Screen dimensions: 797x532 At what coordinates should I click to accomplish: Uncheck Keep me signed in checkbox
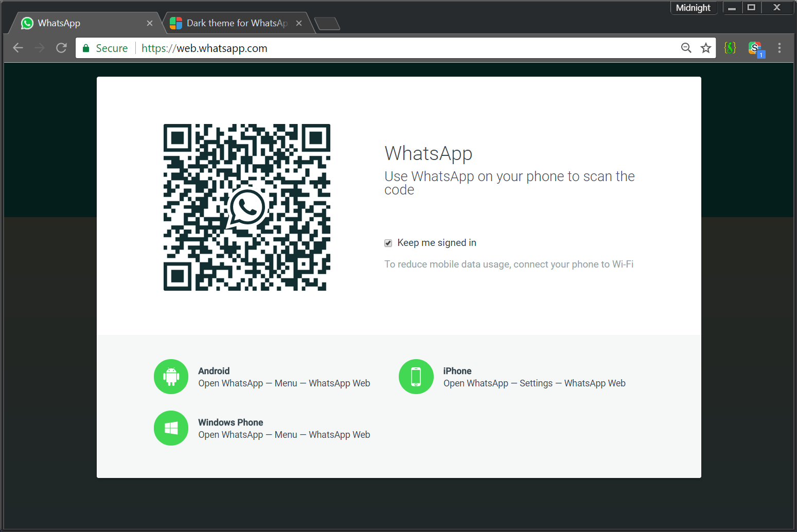click(x=388, y=243)
